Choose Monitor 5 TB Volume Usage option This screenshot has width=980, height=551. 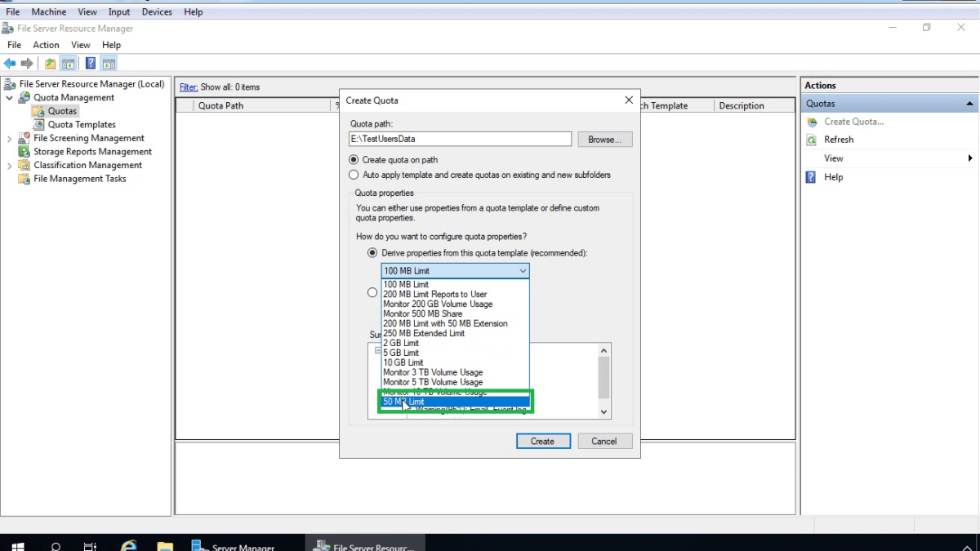456,382
